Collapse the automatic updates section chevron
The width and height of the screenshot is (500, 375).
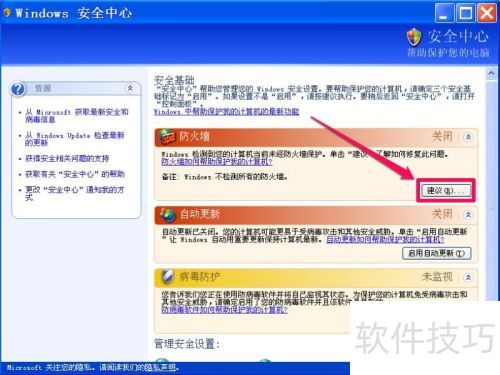(x=468, y=215)
